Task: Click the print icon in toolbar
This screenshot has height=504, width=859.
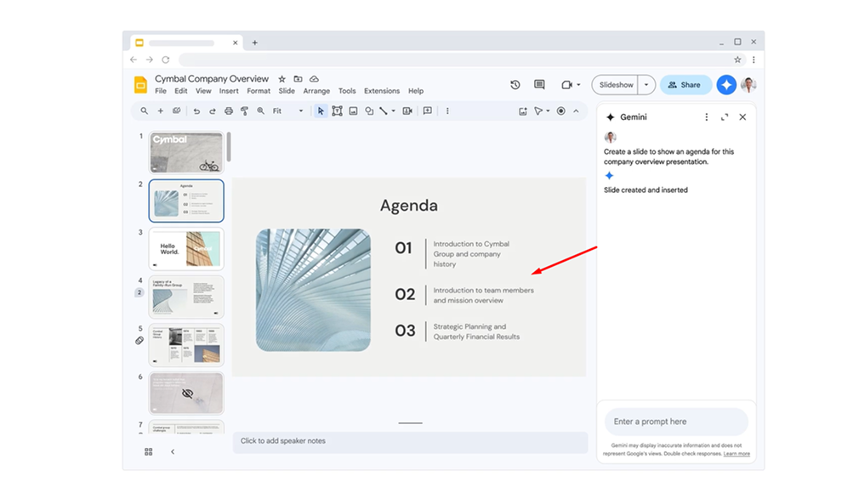Action: (228, 111)
